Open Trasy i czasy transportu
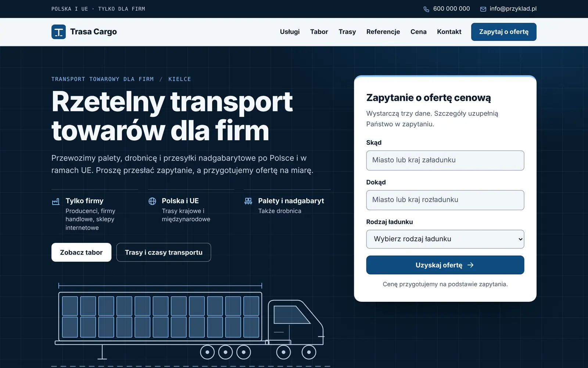Viewport: 588px width, 368px height. (x=164, y=252)
